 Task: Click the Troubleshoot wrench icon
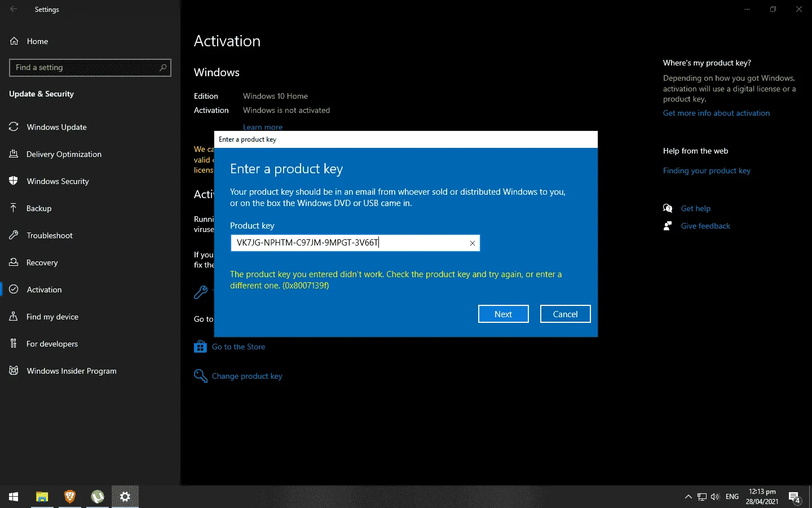pyautogui.click(x=14, y=235)
